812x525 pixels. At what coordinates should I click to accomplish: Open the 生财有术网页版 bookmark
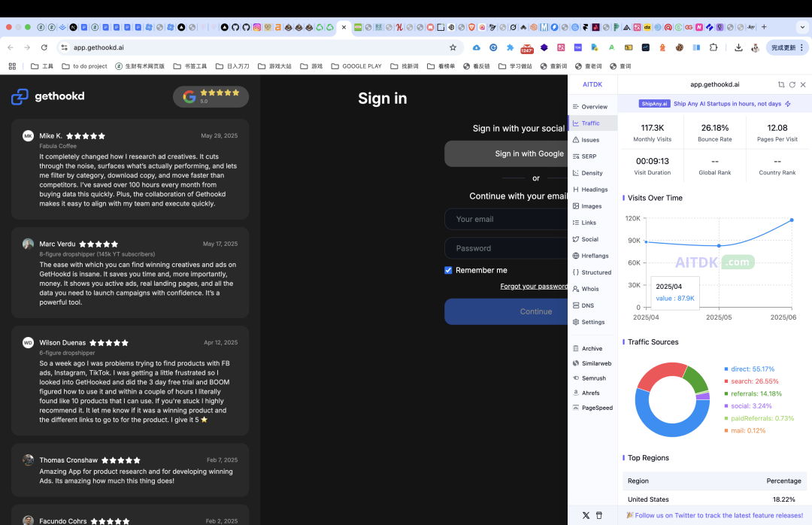(x=140, y=66)
